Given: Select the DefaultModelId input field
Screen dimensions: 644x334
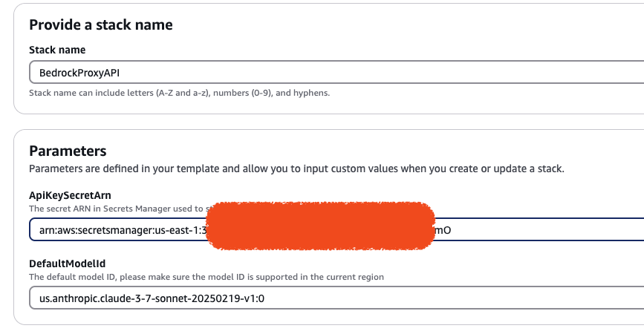Looking at the screenshot, I should 336,298.
